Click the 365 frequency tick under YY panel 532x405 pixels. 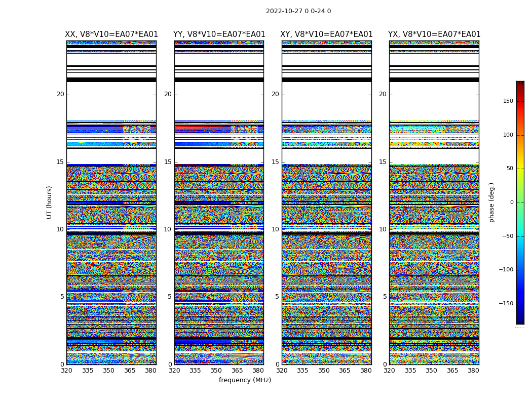pyautogui.click(x=237, y=371)
